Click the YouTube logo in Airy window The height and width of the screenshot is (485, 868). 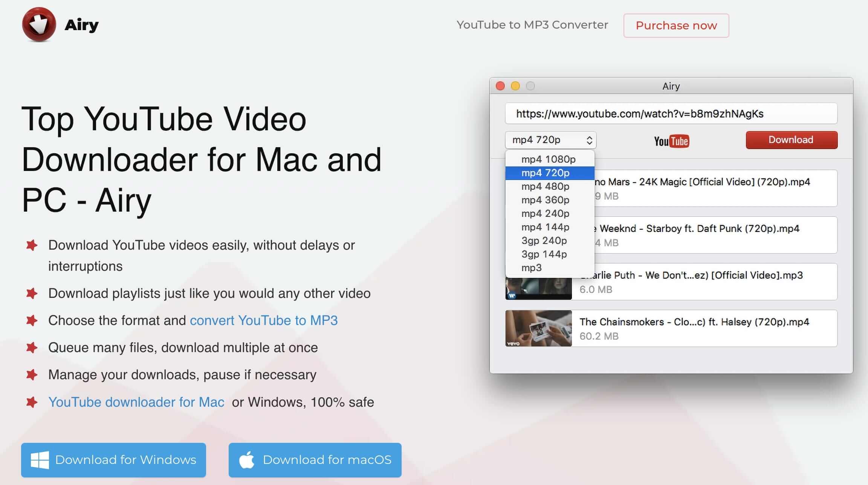(x=671, y=141)
